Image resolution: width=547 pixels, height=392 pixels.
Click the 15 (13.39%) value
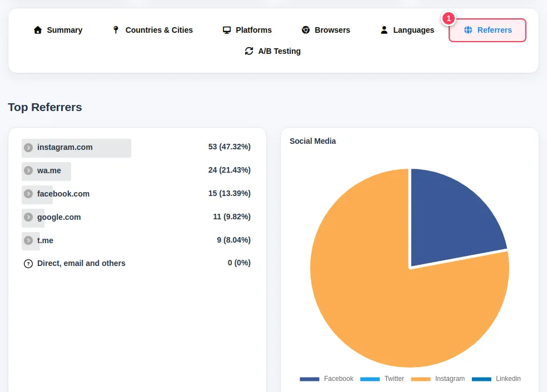(230, 193)
